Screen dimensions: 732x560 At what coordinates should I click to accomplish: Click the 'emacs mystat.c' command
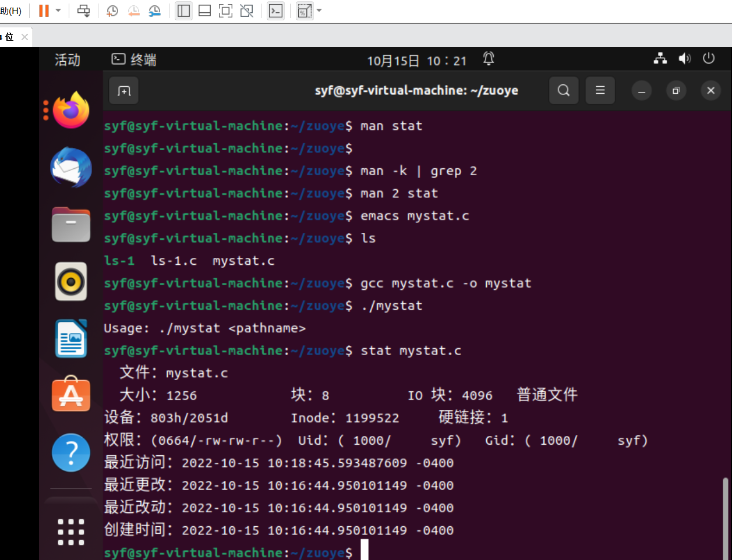coord(415,216)
